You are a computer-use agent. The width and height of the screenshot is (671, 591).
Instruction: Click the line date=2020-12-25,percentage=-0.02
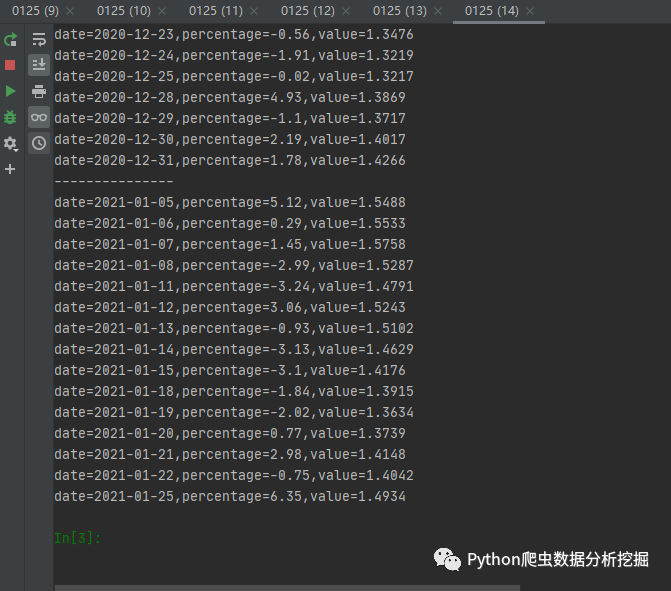point(234,76)
